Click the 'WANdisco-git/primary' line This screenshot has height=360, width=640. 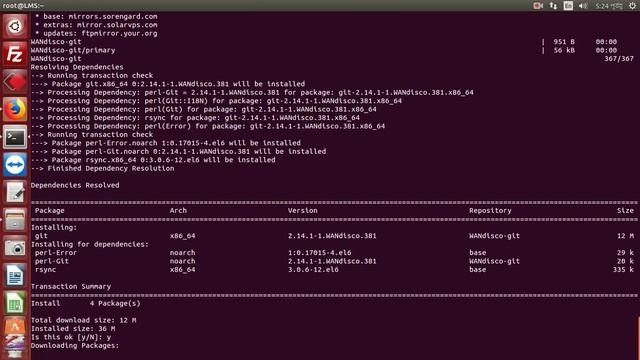73,50
